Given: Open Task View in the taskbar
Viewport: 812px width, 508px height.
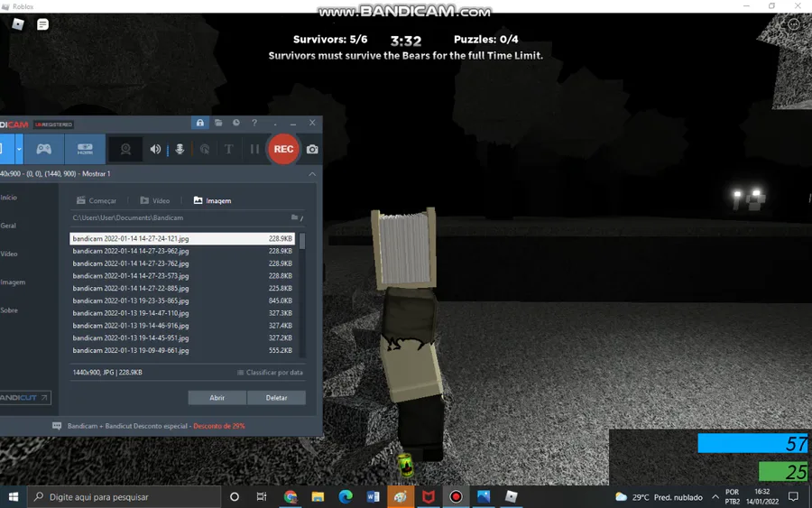Looking at the screenshot, I should tap(262, 497).
